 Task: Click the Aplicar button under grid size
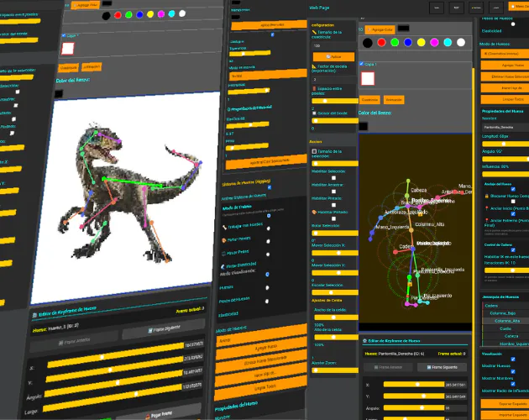tap(333, 57)
